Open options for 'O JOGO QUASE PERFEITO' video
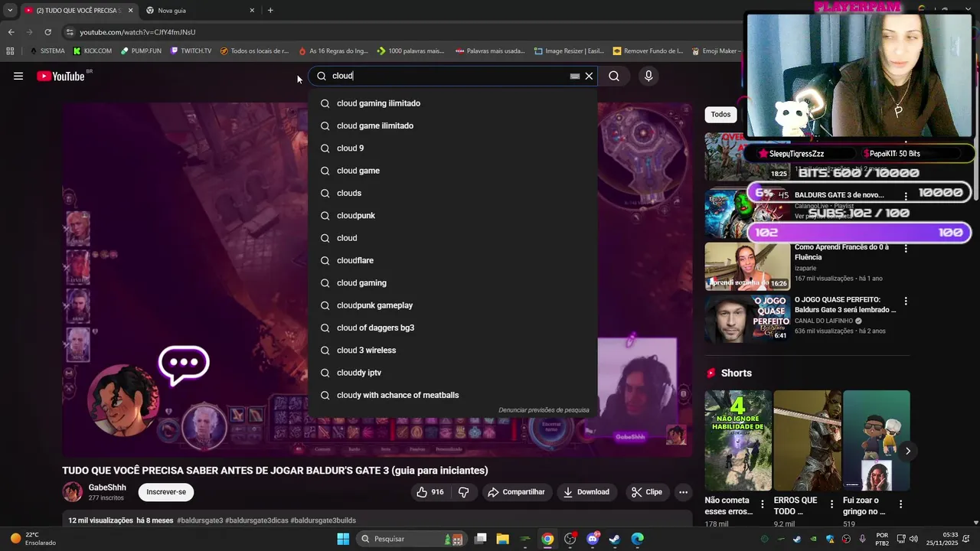The height and width of the screenshot is (551, 980). (906, 302)
